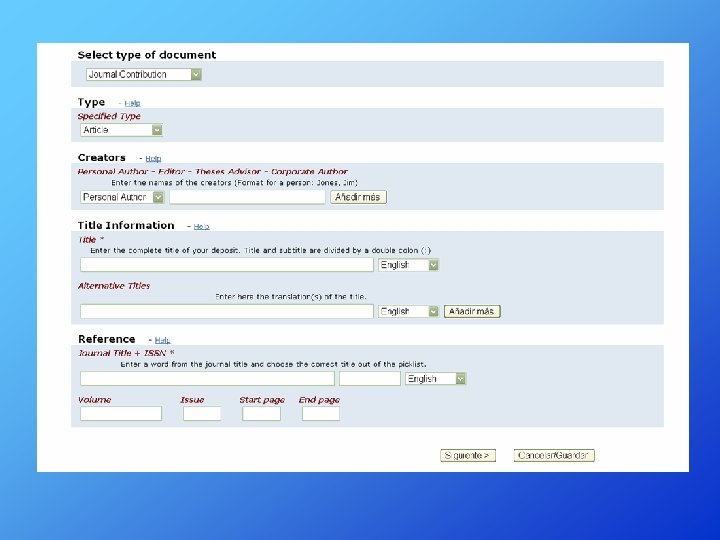Open the Title language dropdown

408,265
